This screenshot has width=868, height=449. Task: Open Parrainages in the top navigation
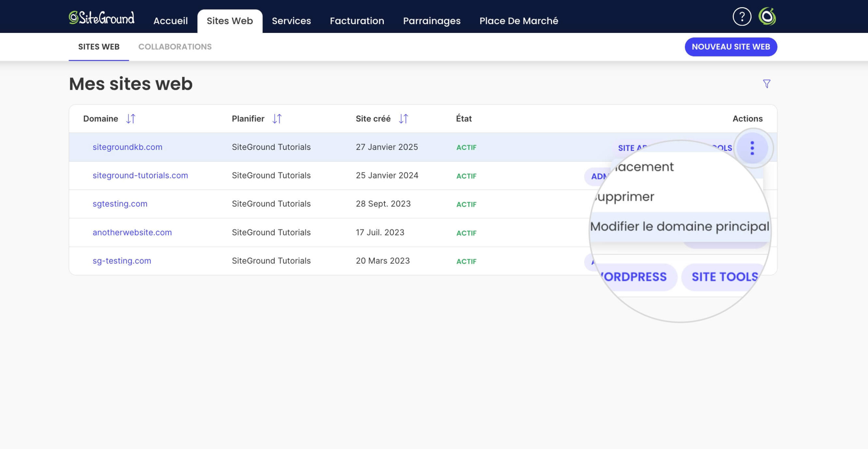tap(432, 21)
